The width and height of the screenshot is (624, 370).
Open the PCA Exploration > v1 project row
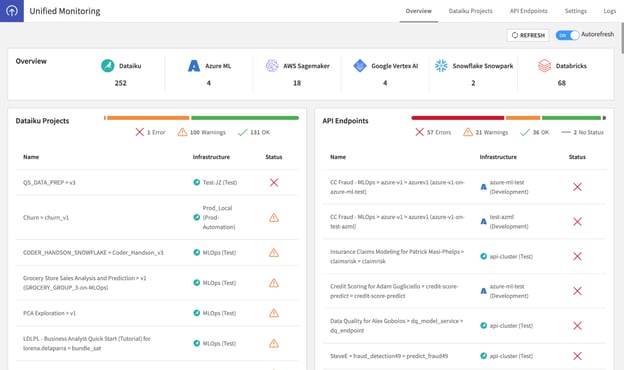click(157, 313)
